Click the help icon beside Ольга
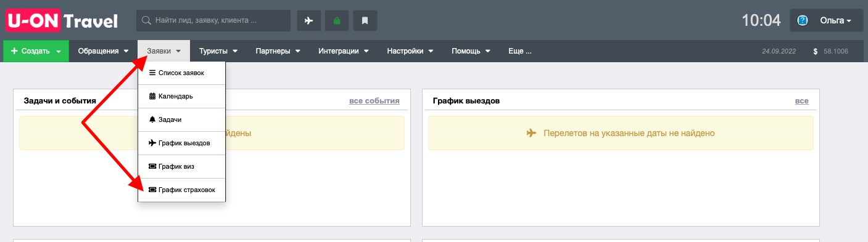 803,20
